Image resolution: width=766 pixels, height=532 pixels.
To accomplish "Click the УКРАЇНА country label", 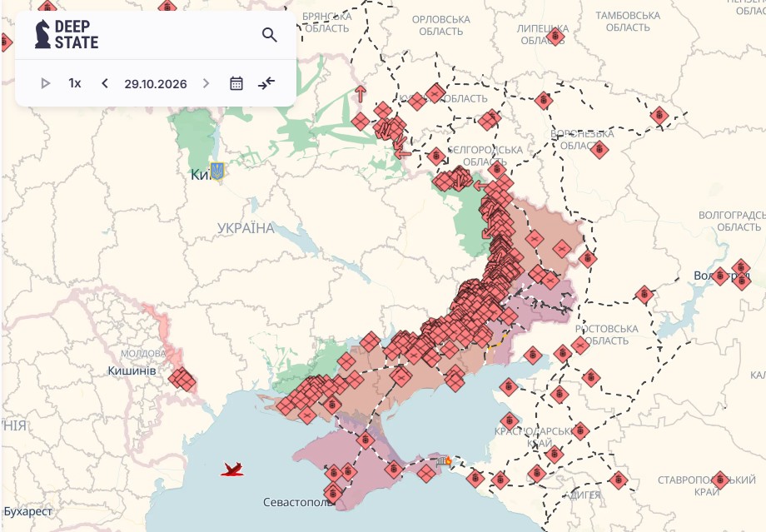I will point(246,228).
